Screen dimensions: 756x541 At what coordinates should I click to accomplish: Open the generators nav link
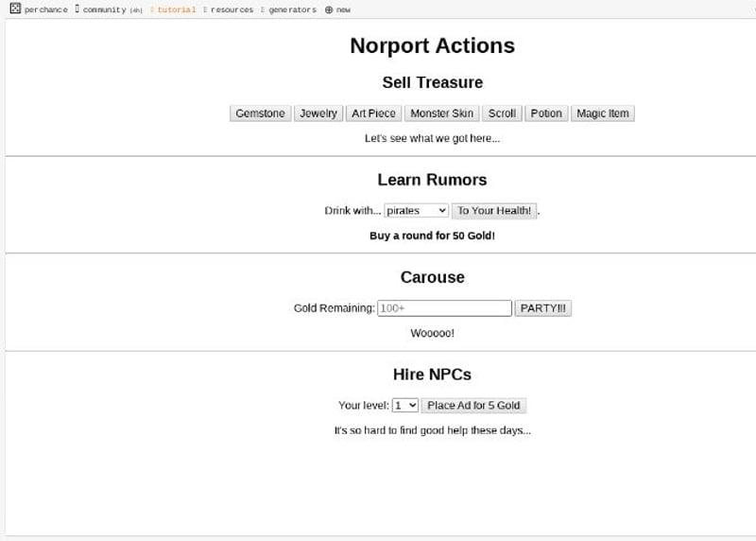click(292, 9)
